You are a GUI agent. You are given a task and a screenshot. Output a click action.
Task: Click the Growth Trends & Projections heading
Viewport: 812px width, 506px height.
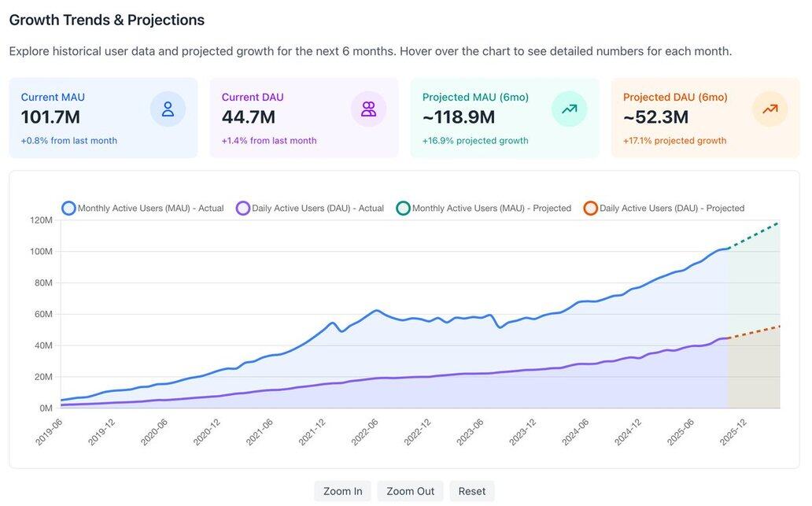[107, 20]
